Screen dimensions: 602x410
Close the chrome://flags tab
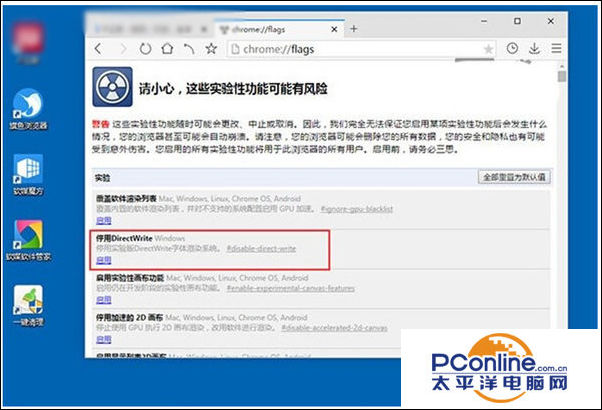[x=334, y=29]
